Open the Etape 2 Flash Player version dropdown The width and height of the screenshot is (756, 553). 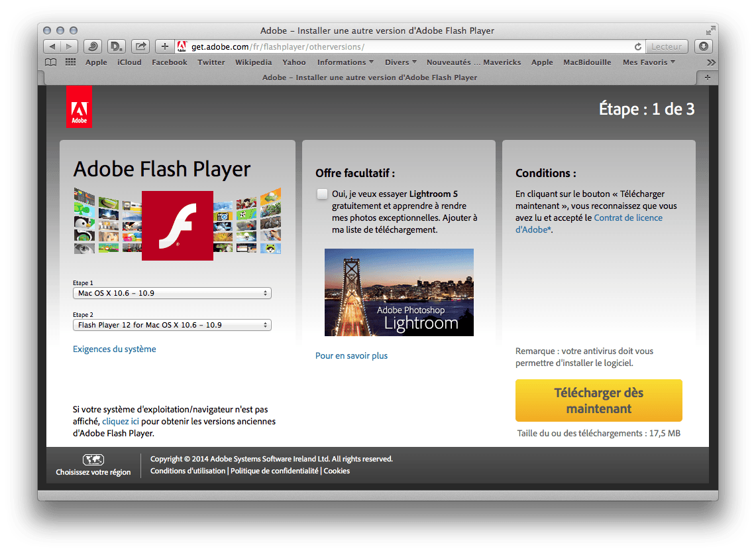pyautogui.click(x=172, y=325)
